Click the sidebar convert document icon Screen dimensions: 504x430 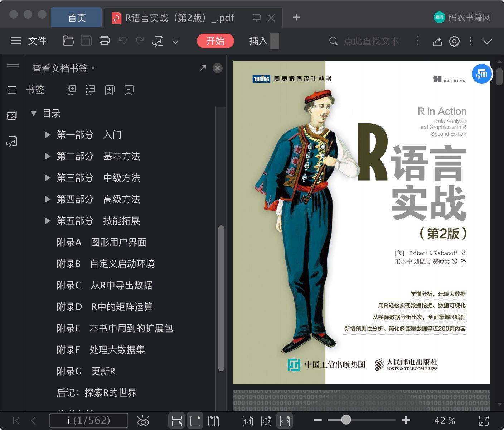pyautogui.click(x=12, y=141)
